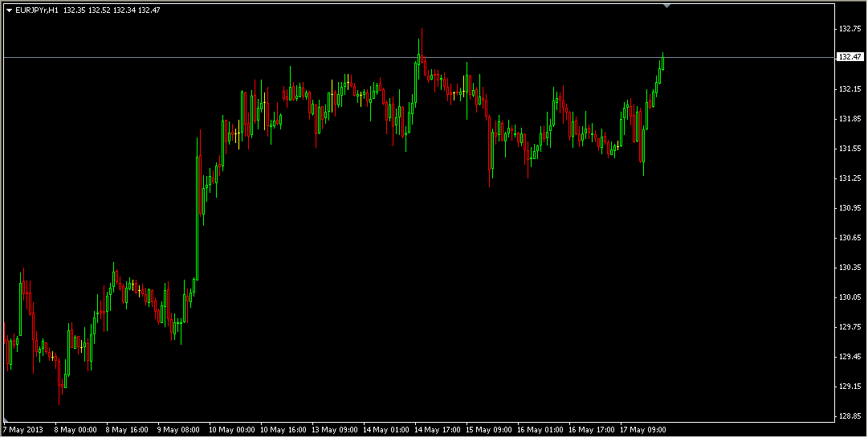Screen dimensions: 868x438
Task: Click the 132.15 price axis label
Action: pos(850,89)
